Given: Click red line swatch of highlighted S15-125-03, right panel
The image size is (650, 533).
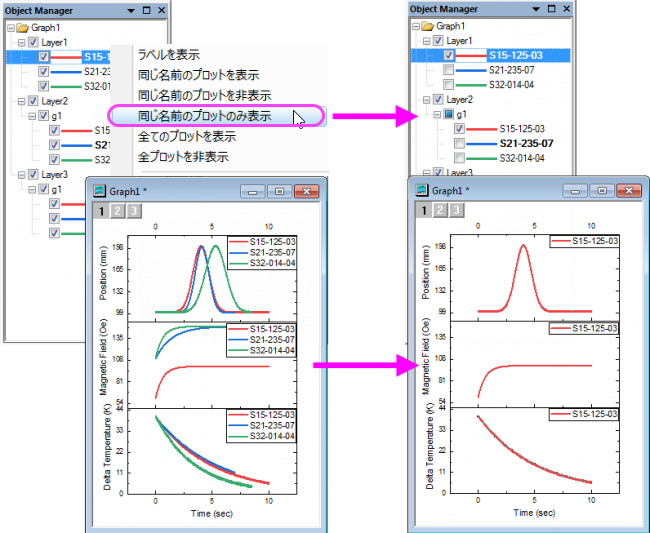Looking at the screenshot, I should click(471, 56).
